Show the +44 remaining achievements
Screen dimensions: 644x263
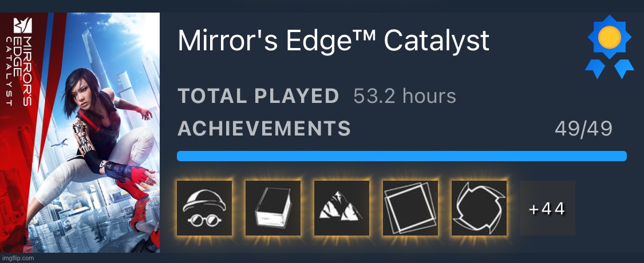tap(547, 208)
